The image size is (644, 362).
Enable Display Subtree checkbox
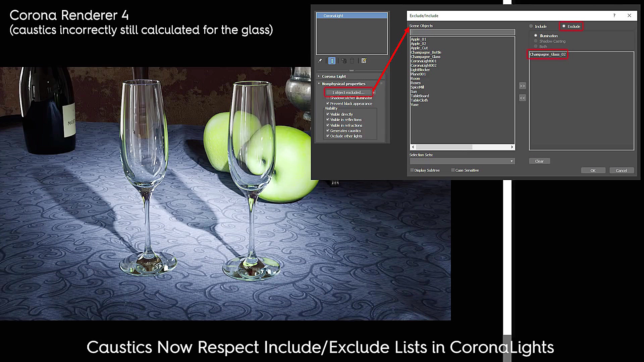[x=412, y=170]
